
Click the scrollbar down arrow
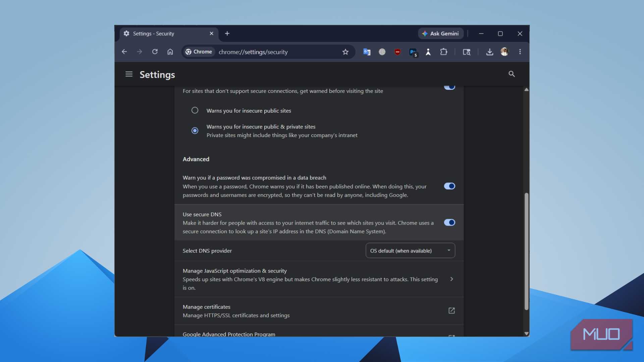tap(526, 334)
